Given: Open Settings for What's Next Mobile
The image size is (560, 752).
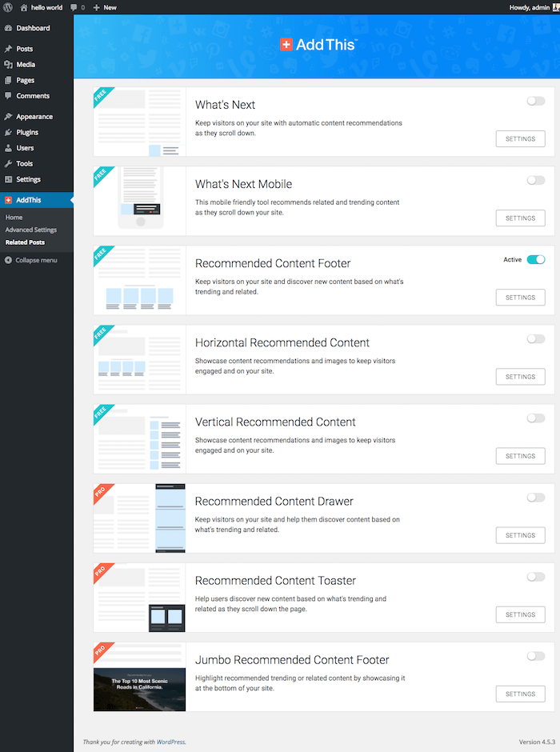Looking at the screenshot, I should pyautogui.click(x=520, y=218).
